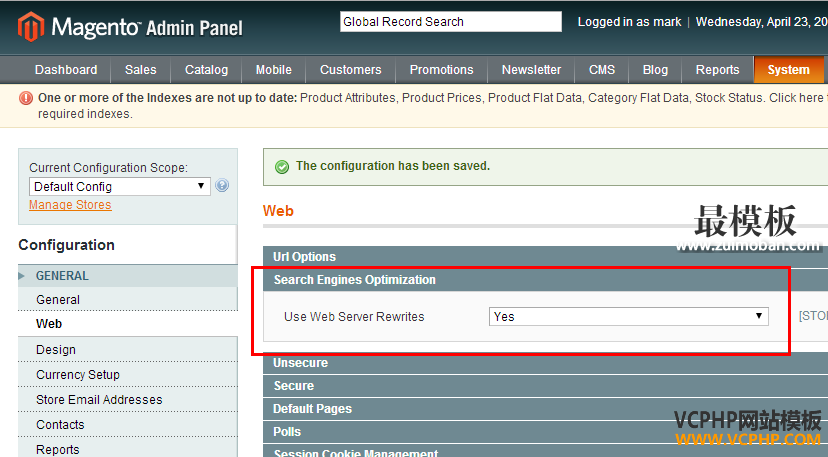This screenshot has width=828, height=457.
Task: Expand the Polls section
Action: pos(545,432)
